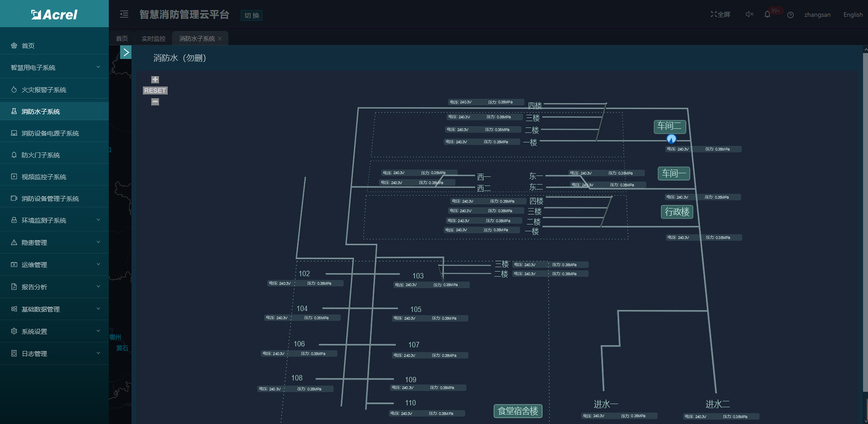This screenshot has height=424, width=868.
Task: Click the 系统设置 gear icon
Action: 14,331
